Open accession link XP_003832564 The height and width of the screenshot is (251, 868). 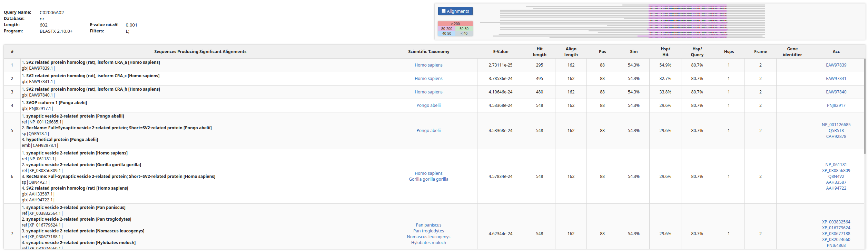[836, 222]
